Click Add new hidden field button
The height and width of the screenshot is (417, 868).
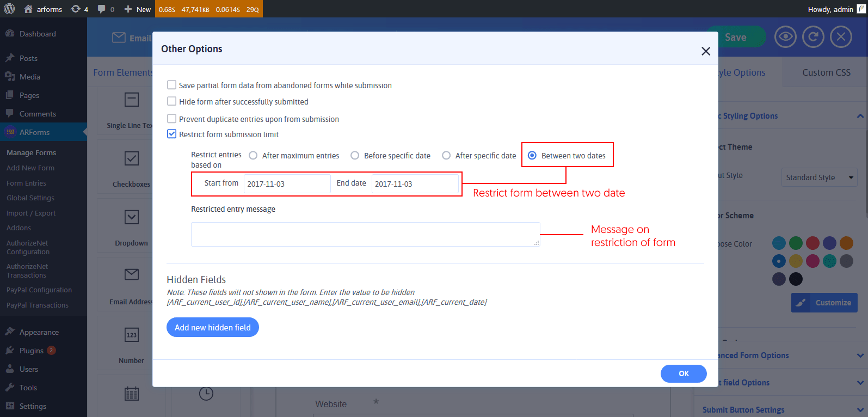click(212, 327)
